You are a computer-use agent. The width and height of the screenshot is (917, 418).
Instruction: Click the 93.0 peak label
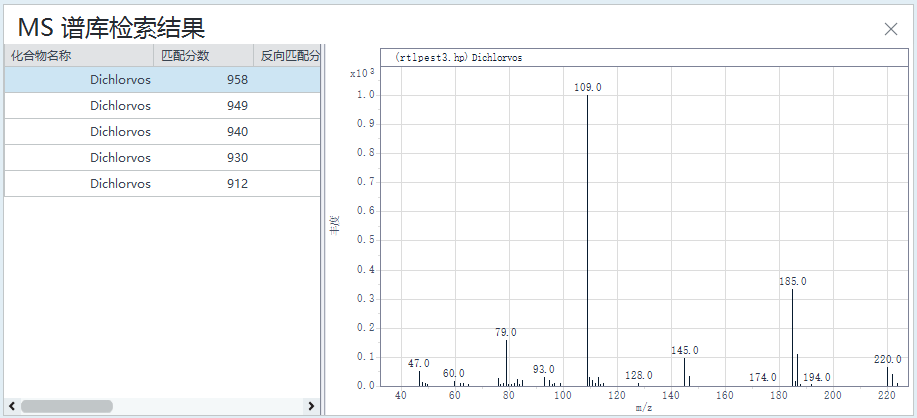[544, 369]
